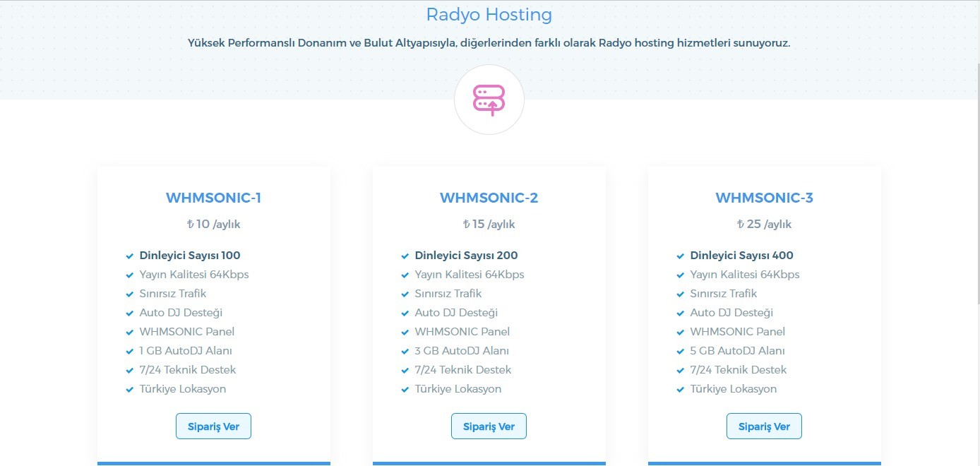Image resolution: width=980 pixels, height=466 pixels.
Task: Open the WHMSONIC-1 plan title
Action: (213, 198)
